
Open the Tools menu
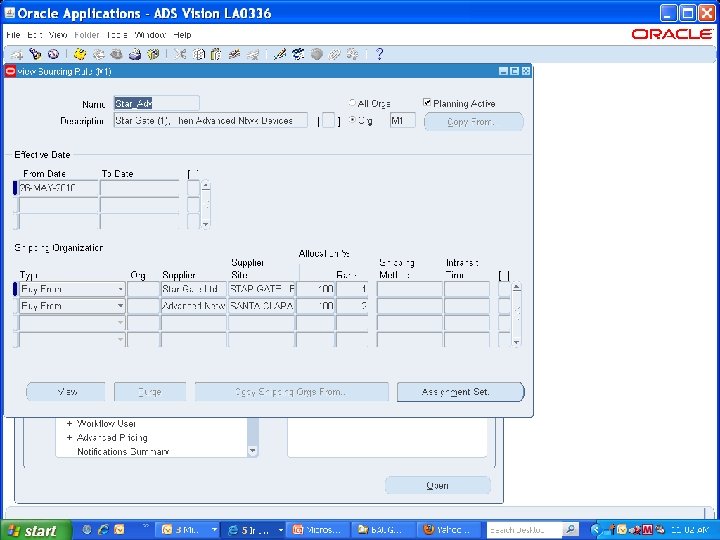tap(117, 35)
